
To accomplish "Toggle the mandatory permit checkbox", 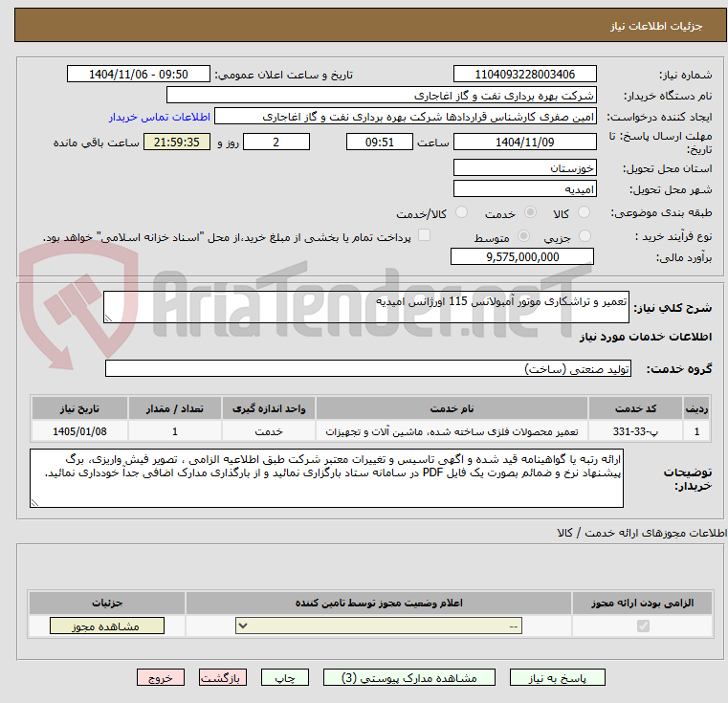I will point(643,626).
